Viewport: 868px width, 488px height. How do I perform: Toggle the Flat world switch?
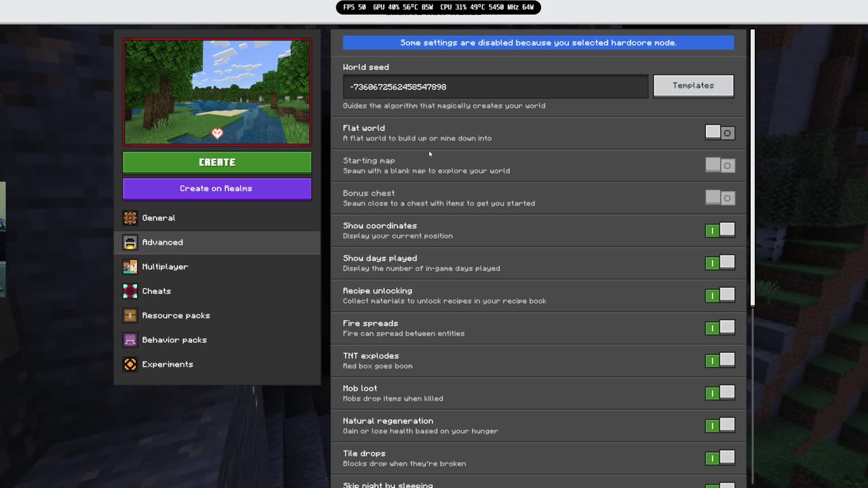(719, 133)
